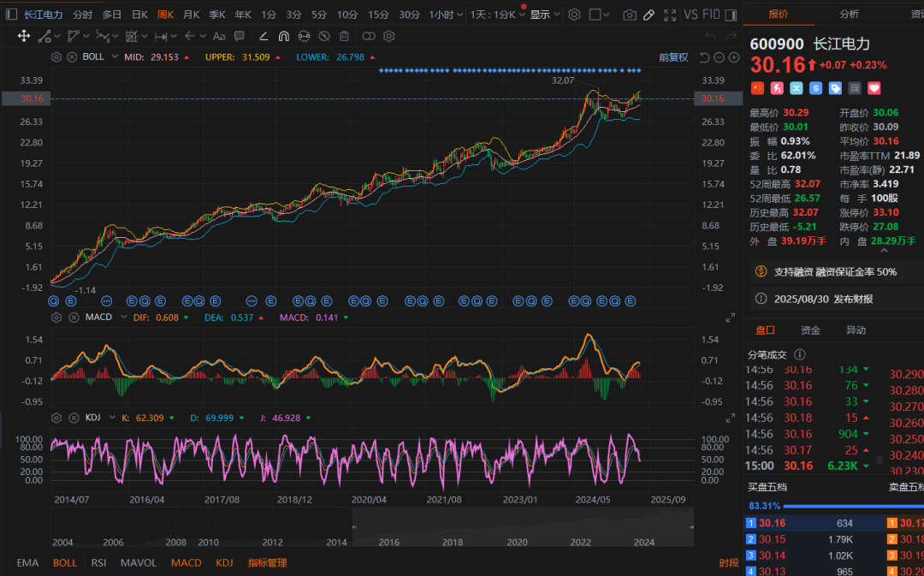Toggle the right sidebar panel icon
The width and height of the screenshot is (924, 576).
(731, 15)
